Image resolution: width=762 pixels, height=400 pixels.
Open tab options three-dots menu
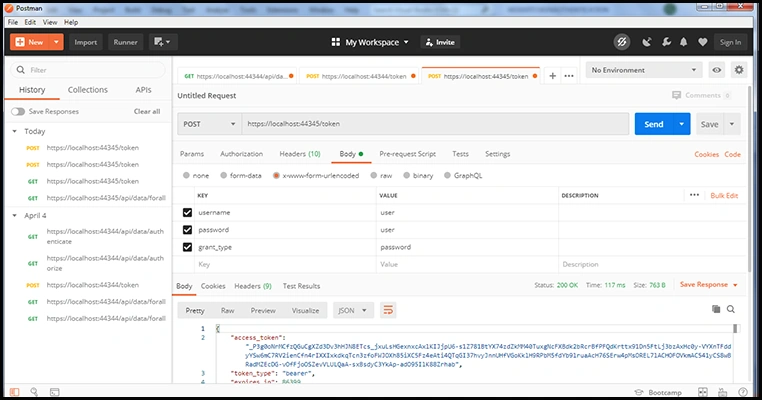point(569,76)
